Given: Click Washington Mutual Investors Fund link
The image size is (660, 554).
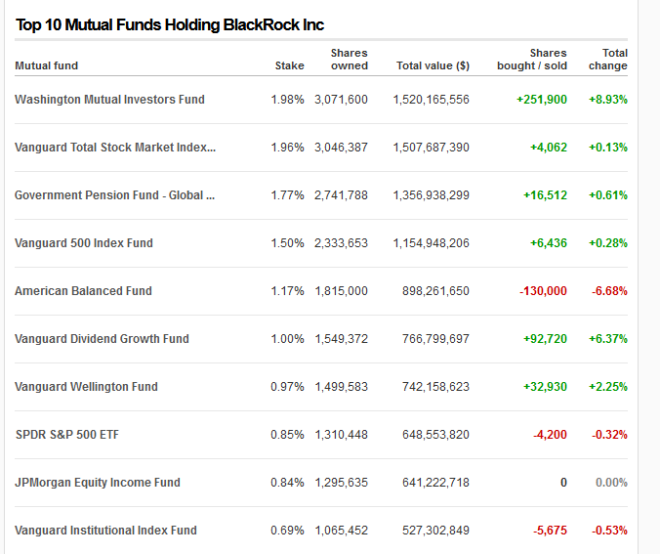Looking at the screenshot, I should 109,100.
